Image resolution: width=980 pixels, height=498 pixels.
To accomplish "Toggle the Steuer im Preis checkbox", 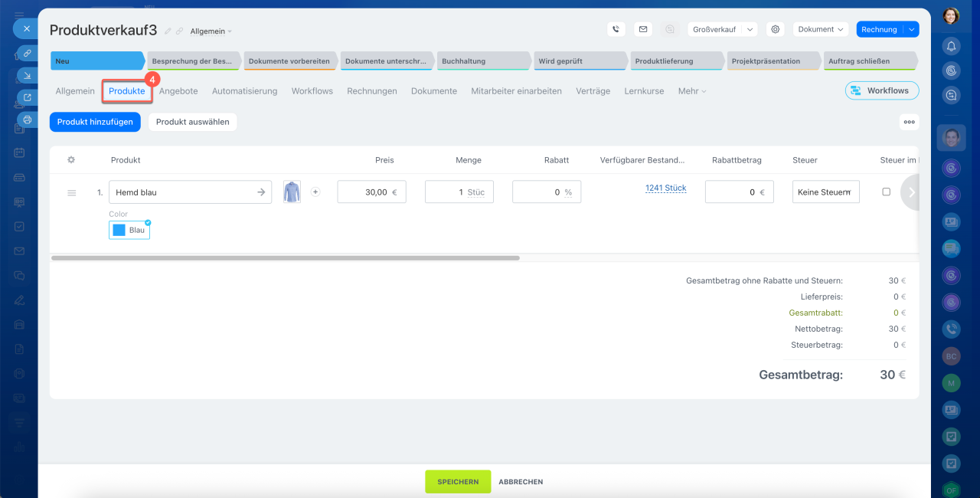I will point(887,192).
